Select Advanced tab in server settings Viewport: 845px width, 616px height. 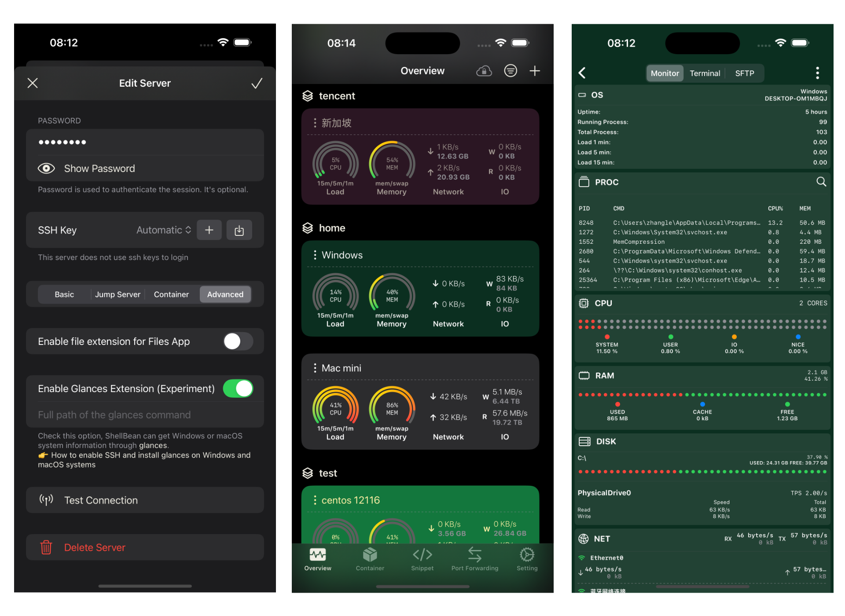click(x=226, y=294)
